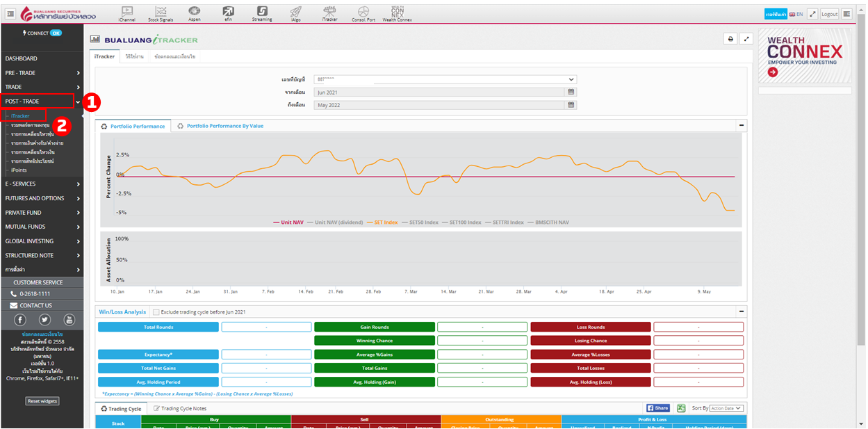The width and height of the screenshot is (868, 429).
Task: Click the end month field May 2022
Action: [x=439, y=105]
